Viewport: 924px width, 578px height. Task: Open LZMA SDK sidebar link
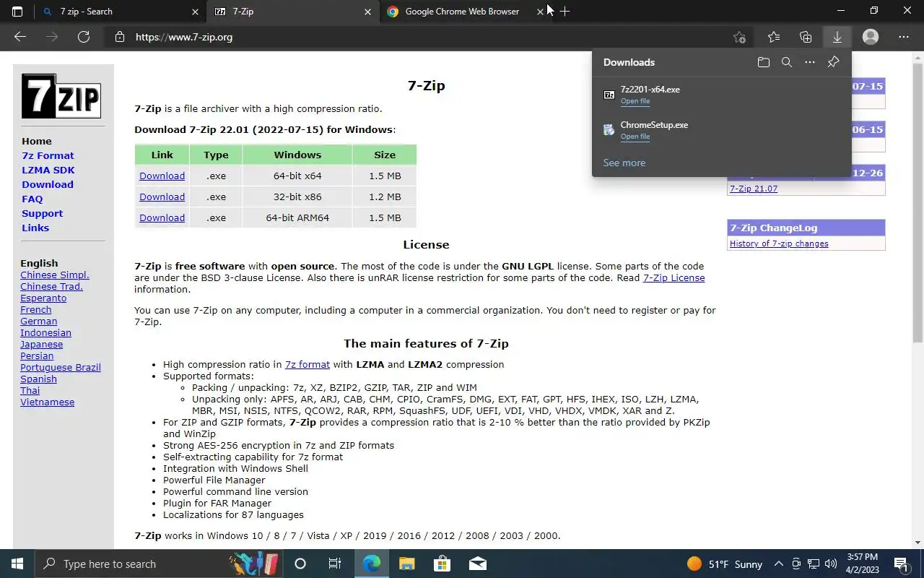point(48,170)
